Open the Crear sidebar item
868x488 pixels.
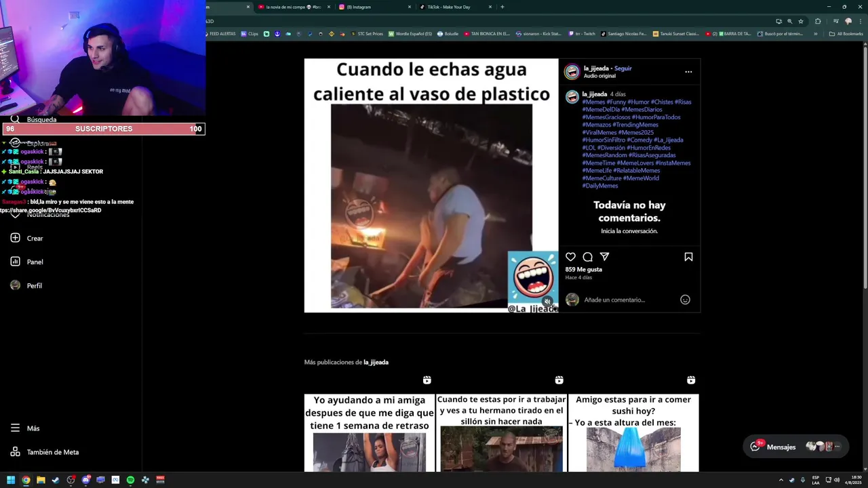coord(27,238)
